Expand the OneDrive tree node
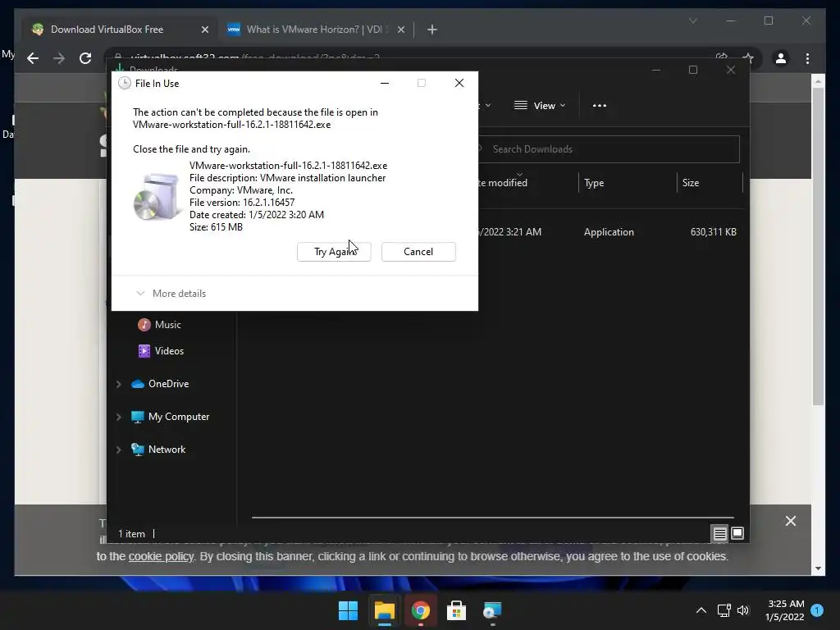Screen dimensions: 840x630 tap(119, 384)
